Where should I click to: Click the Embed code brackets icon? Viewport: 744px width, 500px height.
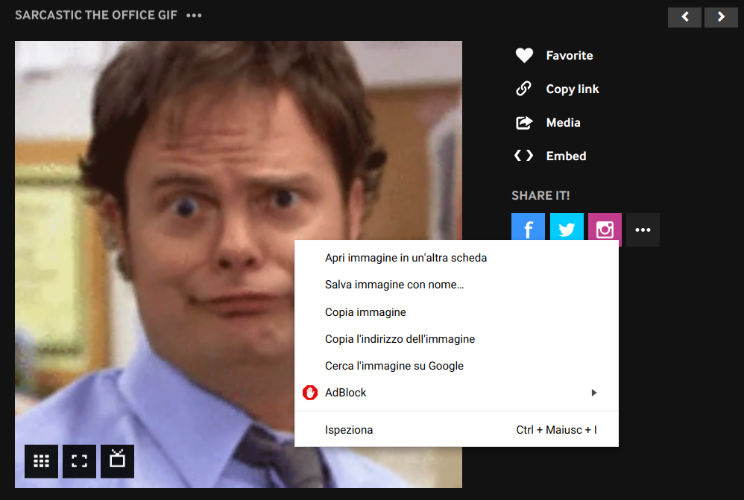pyautogui.click(x=523, y=156)
